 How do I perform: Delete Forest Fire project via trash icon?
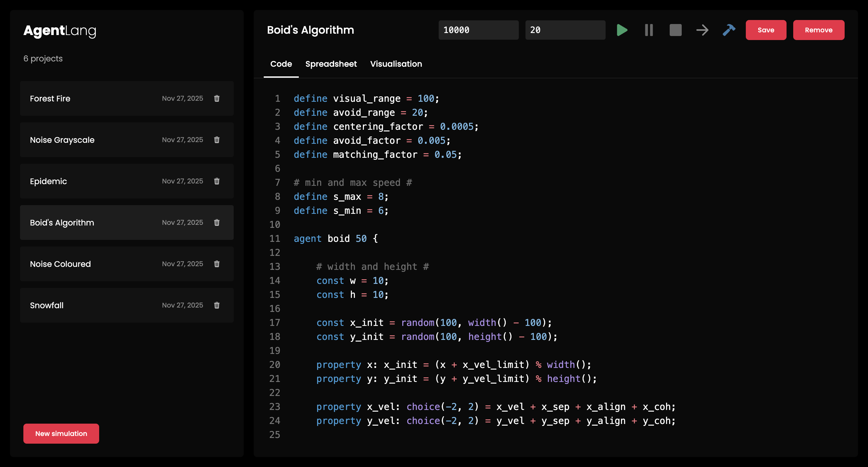pos(217,98)
